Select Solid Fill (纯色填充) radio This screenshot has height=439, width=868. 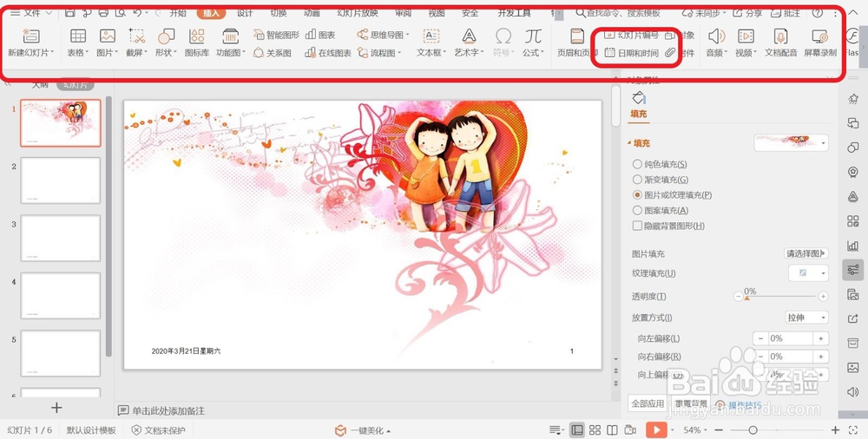click(x=637, y=164)
